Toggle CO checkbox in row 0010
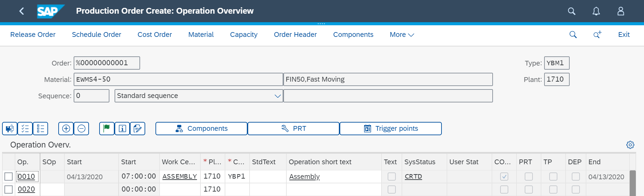This screenshot has width=644, height=196. 504,177
